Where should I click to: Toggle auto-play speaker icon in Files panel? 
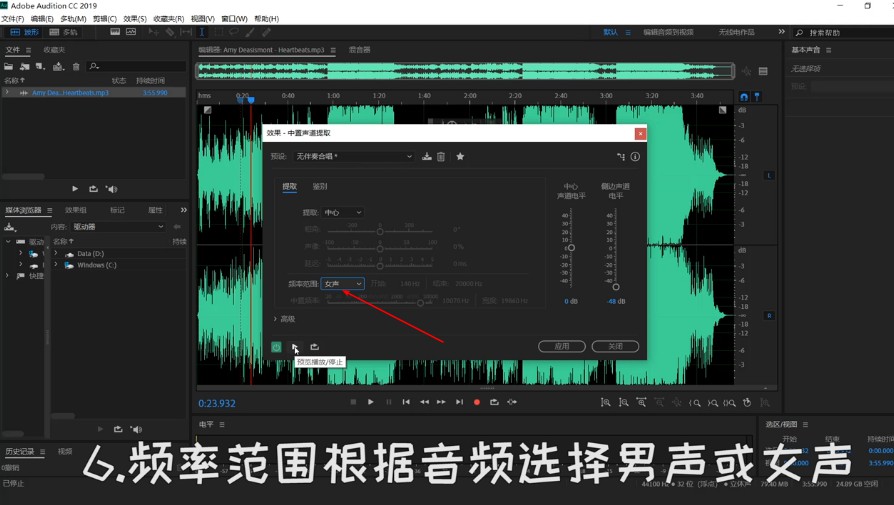click(x=112, y=189)
